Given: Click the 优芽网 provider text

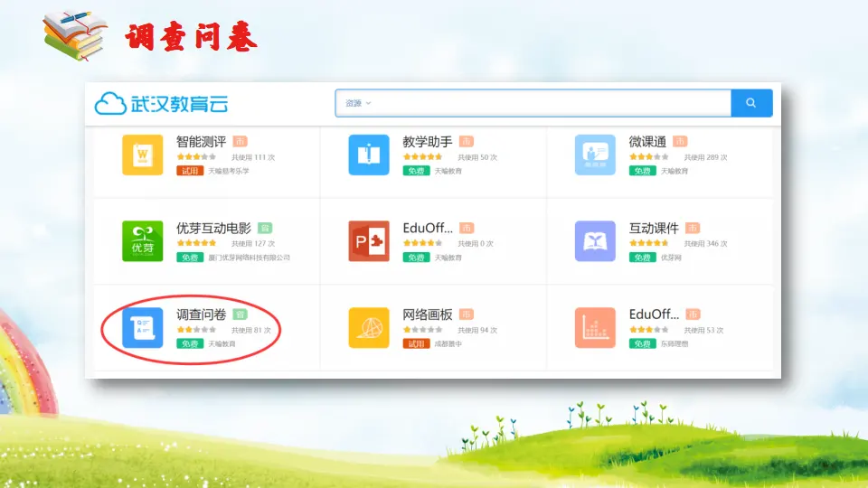Looking at the screenshot, I should 671,258.
